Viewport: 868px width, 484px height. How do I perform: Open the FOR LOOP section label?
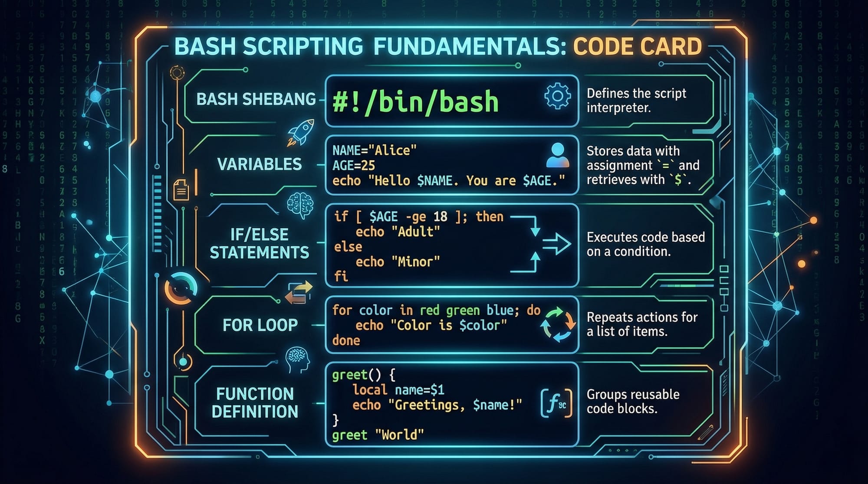pos(260,325)
